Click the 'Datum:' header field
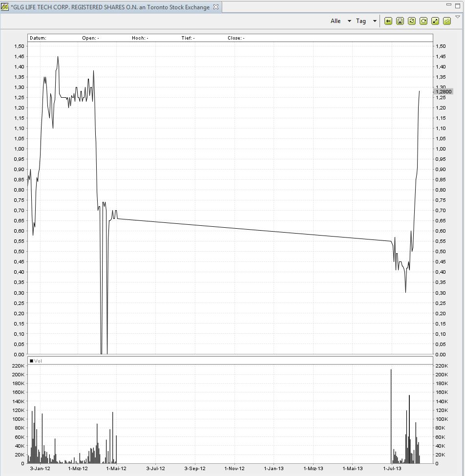Screen dimensions: 465x476 (38, 38)
